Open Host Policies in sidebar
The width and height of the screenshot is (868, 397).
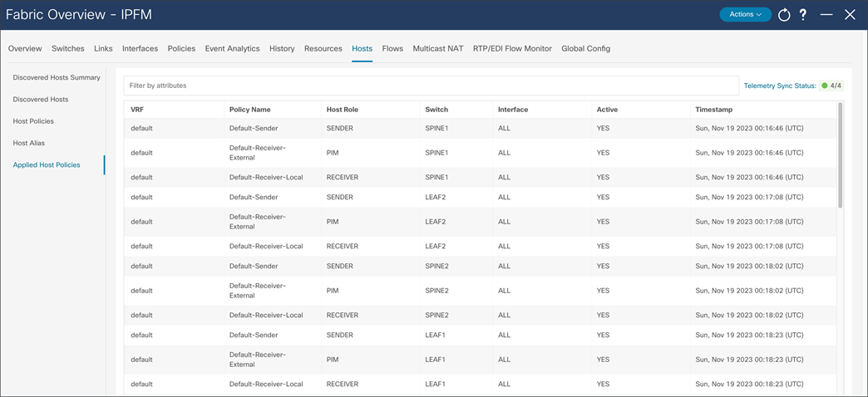(x=33, y=121)
